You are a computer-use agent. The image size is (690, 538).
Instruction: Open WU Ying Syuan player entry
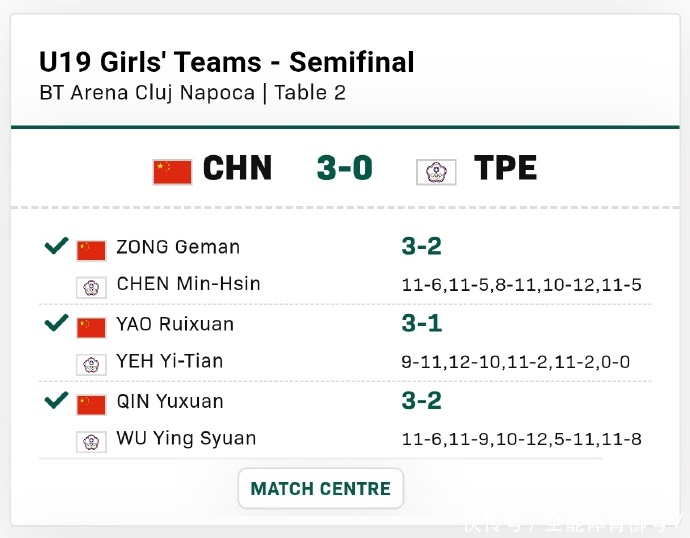[186, 438]
